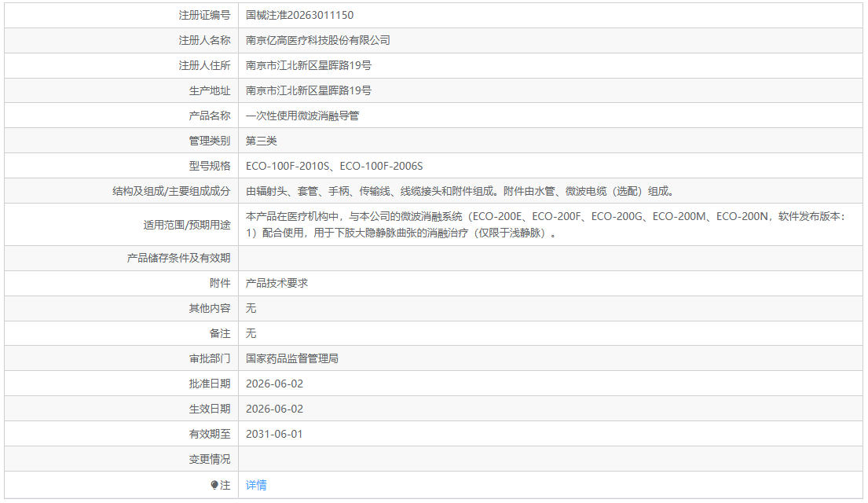The image size is (868, 503).
Task: Click the 生产地址 address value
Action: click(309, 90)
